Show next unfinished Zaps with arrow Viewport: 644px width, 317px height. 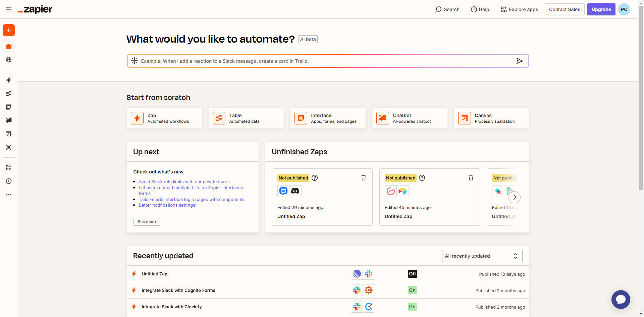tap(515, 197)
